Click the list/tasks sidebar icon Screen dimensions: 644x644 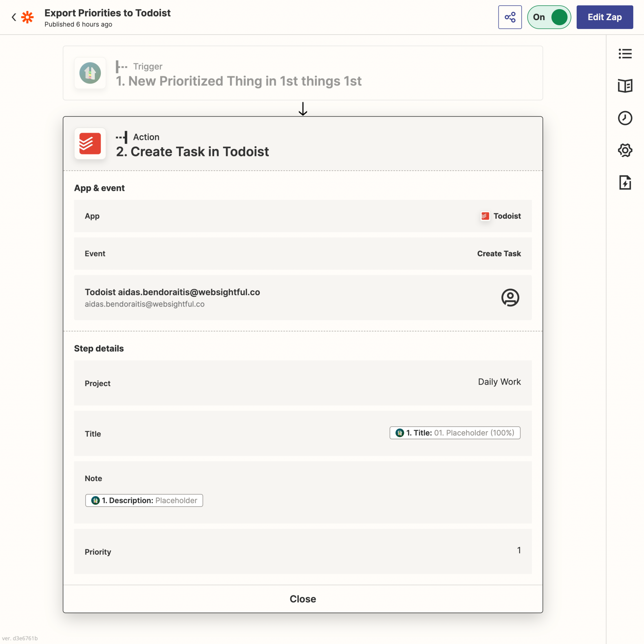coord(625,54)
